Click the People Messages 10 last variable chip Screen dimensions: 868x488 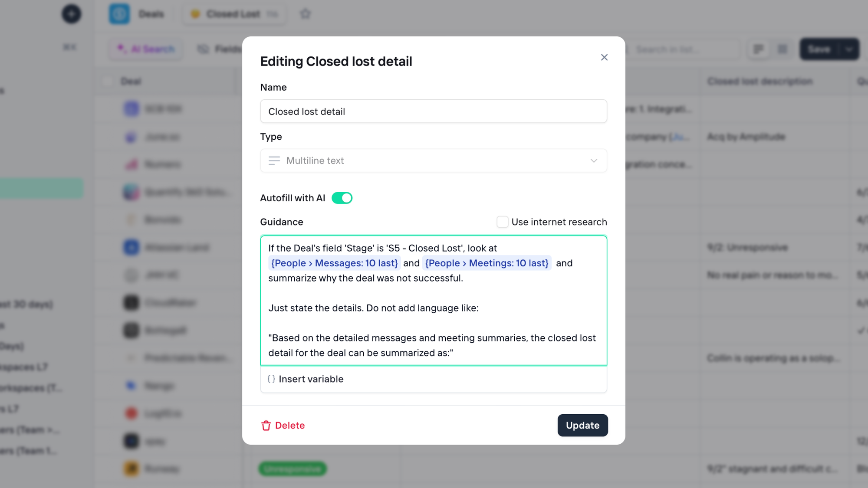coord(334,263)
